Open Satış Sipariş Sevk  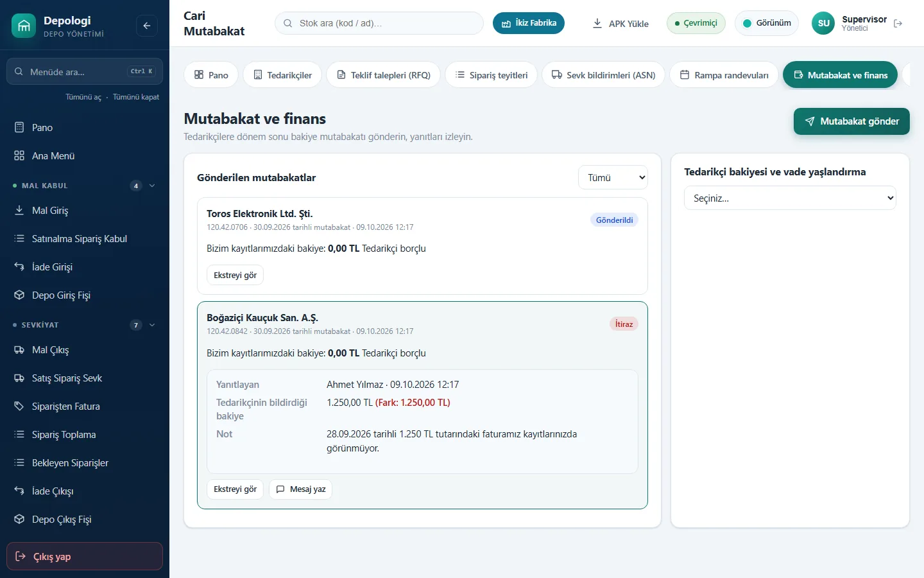(x=85, y=378)
